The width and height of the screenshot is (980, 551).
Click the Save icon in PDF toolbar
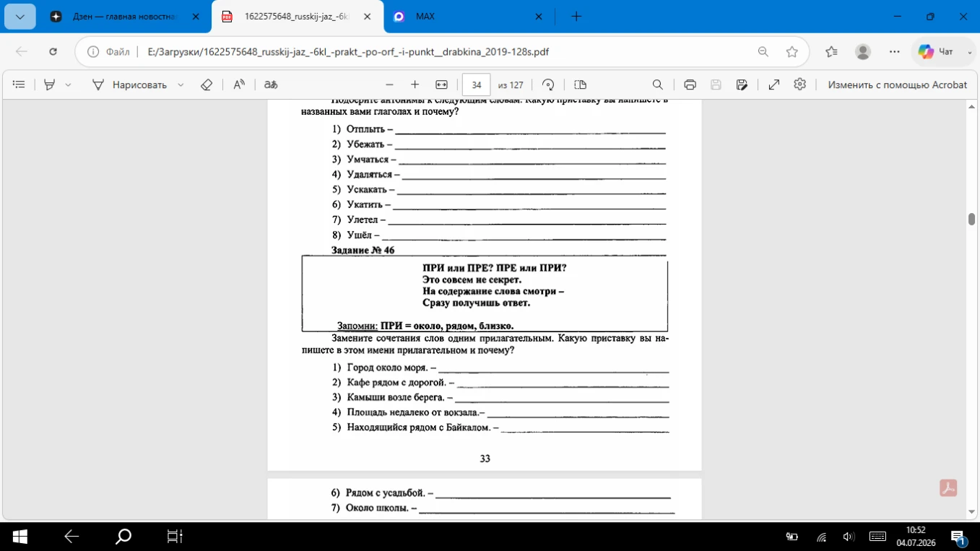point(716,84)
